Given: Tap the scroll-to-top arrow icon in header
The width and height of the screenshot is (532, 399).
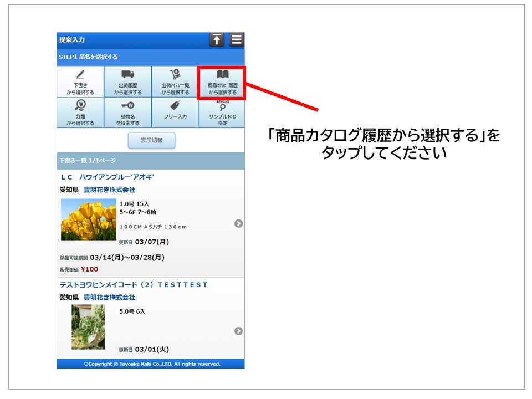Looking at the screenshot, I should coord(217,40).
